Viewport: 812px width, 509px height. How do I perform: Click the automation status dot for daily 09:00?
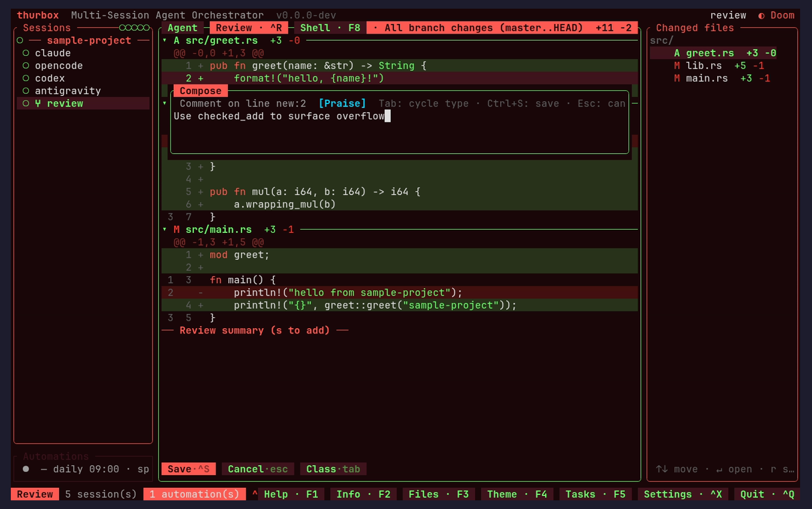coord(25,469)
